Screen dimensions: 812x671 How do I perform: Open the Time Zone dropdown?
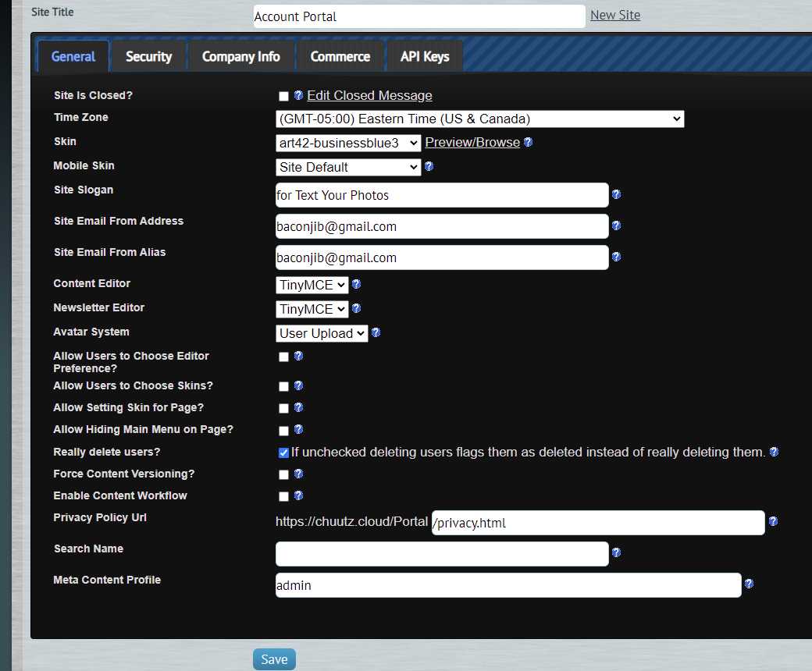tap(479, 119)
